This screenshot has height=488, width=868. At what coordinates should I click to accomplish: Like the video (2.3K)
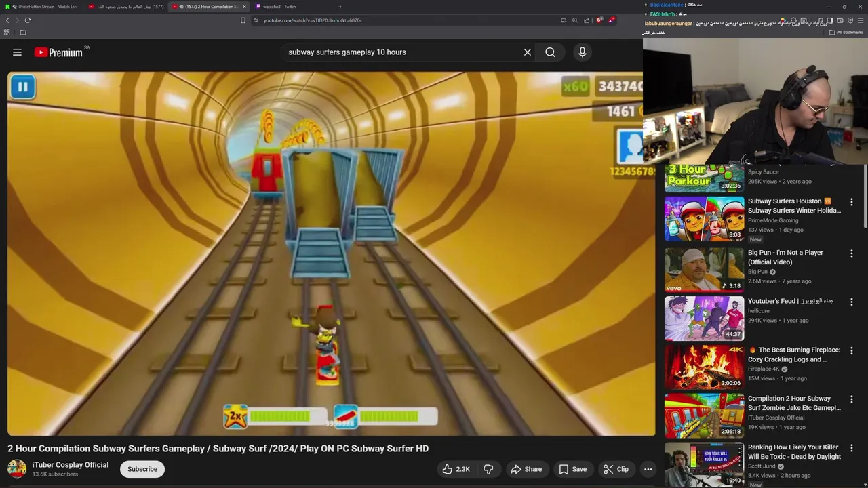tap(456, 469)
